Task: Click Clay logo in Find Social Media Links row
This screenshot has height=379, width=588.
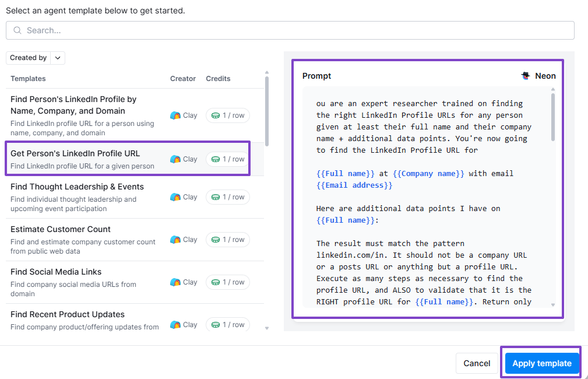Action: (175, 282)
